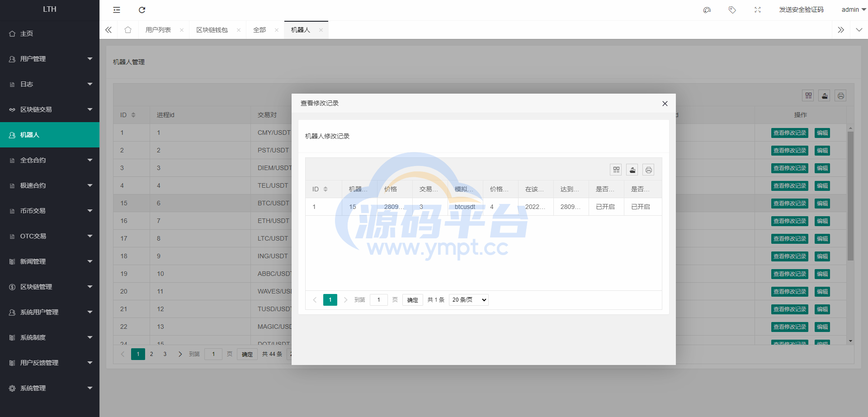Click 发送安全验证码 in header
Image resolution: width=868 pixels, height=417 pixels.
coord(801,9)
